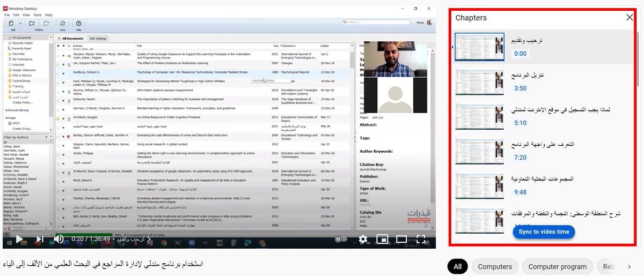Image resolution: width=644 pixels, height=276 pixels.
Task: Open thumbnail for chapter ترحيب وتقديم
Action: [480, 47]
